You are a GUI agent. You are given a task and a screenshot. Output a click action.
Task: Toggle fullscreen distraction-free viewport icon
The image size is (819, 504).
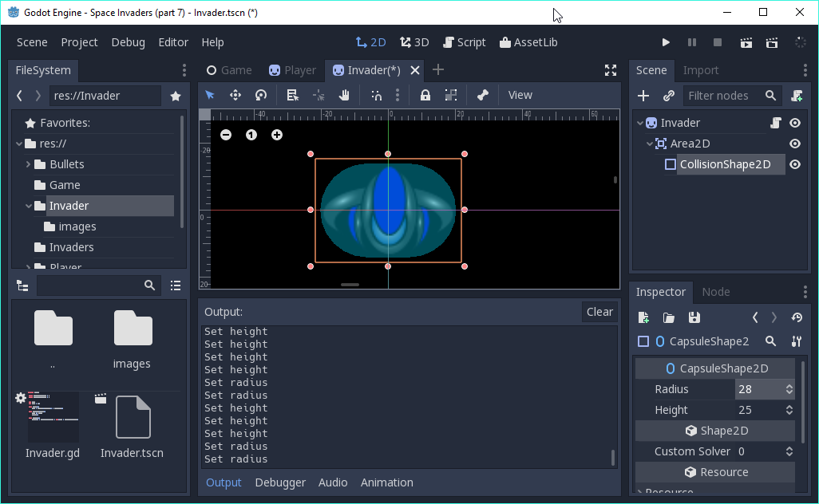pyautogui.click(x=611, y=70)
